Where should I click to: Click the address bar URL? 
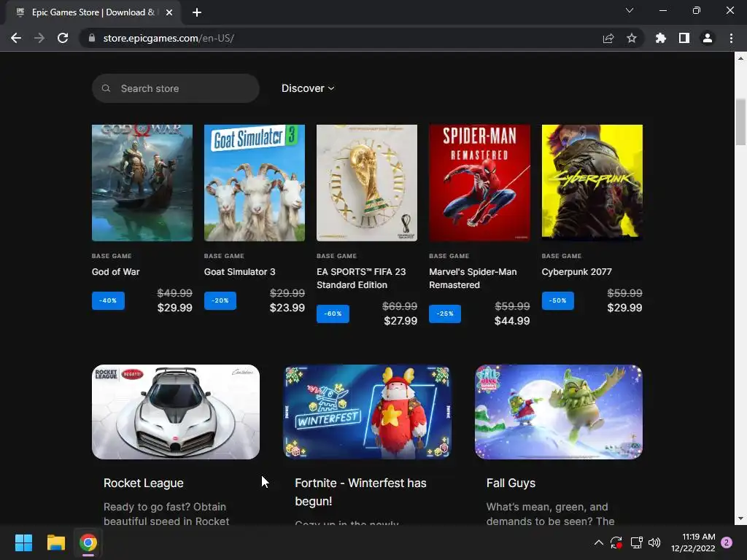169,38
